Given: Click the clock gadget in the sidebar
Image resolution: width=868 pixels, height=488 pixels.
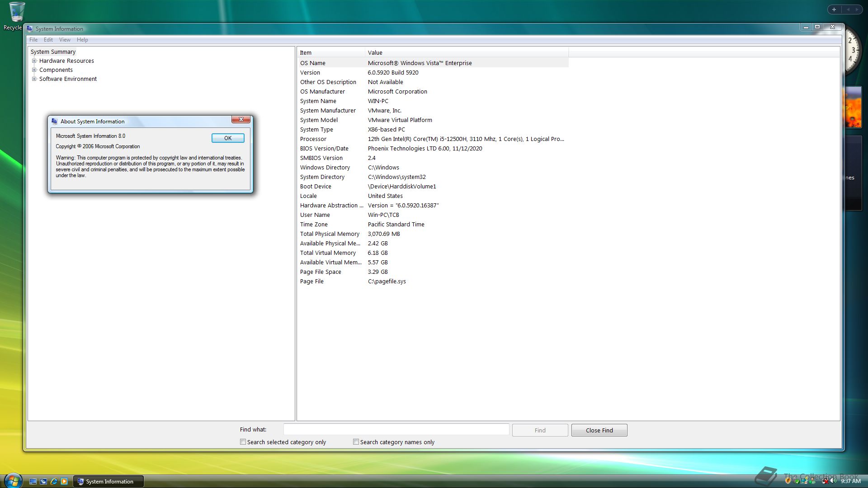Looking at the screenshot, I should click(x=853, y=51).
